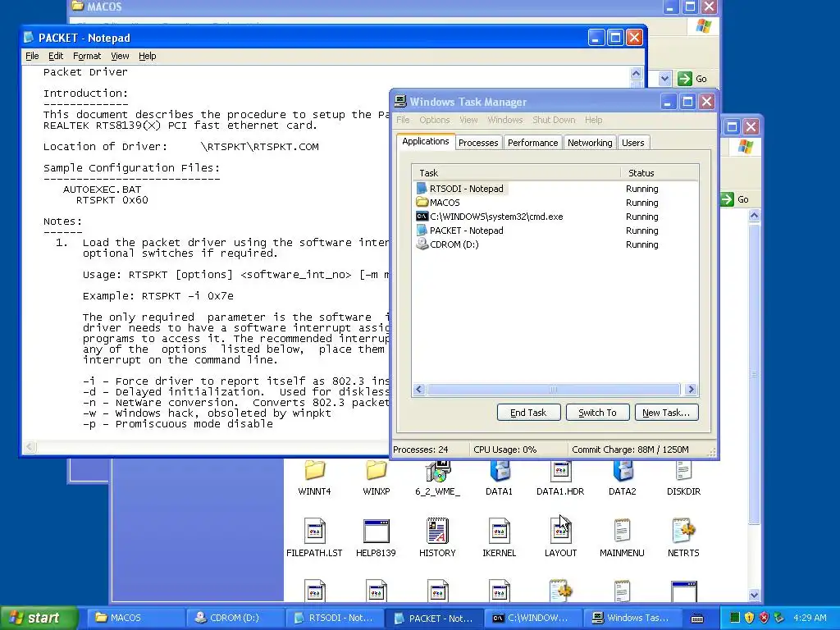Select the cmd.exe task row

pos(555,217)
